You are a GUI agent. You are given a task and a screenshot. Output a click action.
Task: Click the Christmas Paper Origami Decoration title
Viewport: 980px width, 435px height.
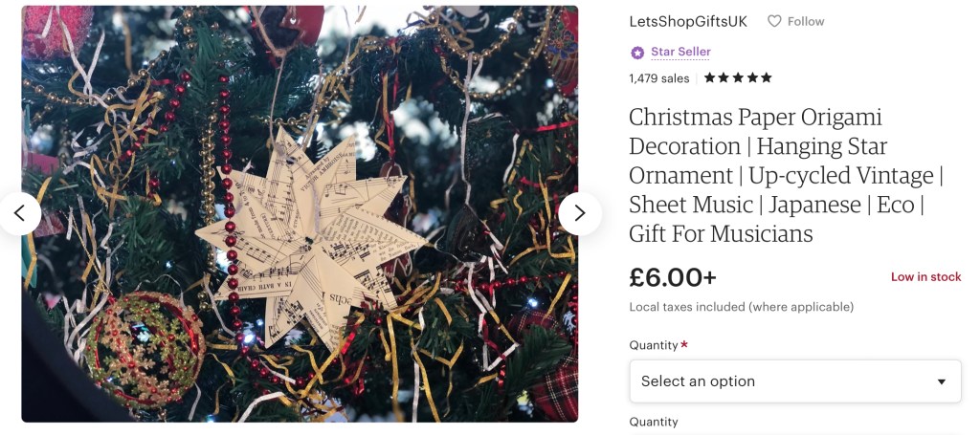pyautogui.click(x=786, y=175)
